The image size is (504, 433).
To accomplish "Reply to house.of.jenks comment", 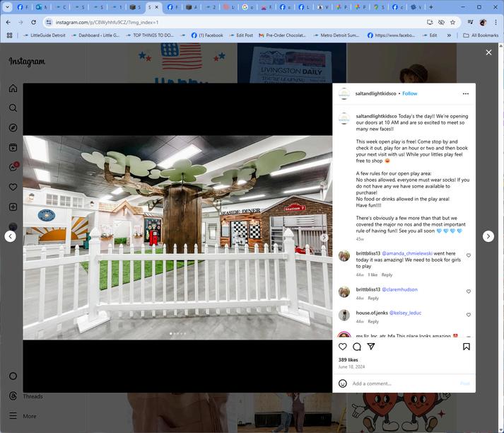I will (x=373, y=321).
